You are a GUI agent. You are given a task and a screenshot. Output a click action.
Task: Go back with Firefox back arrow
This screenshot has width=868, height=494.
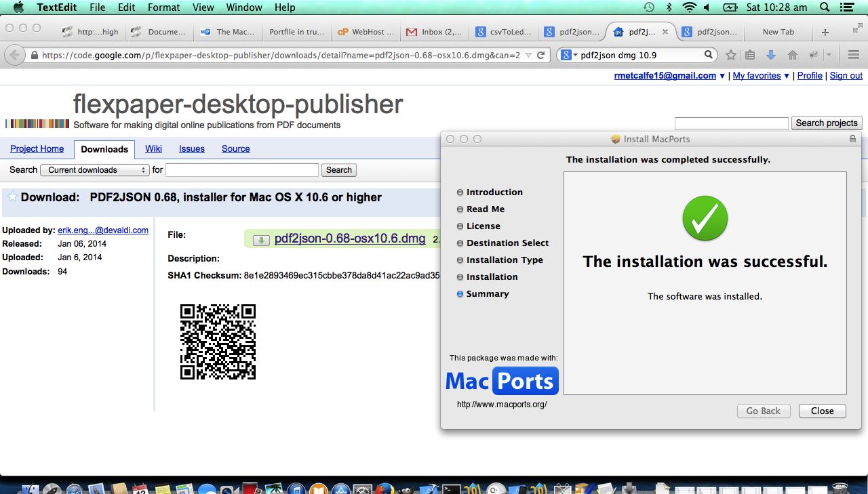(x=15, y=55)
